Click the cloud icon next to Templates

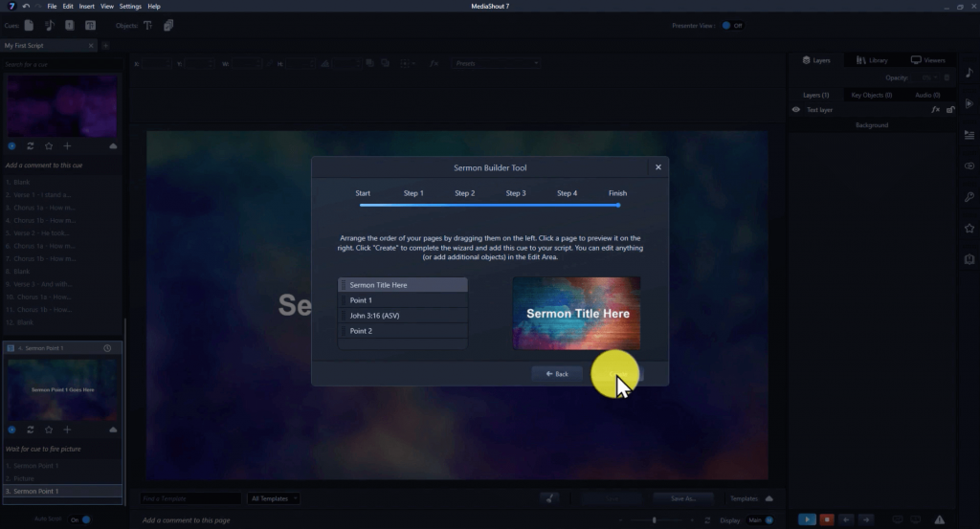pyautogui.click(x=769, y=498)
